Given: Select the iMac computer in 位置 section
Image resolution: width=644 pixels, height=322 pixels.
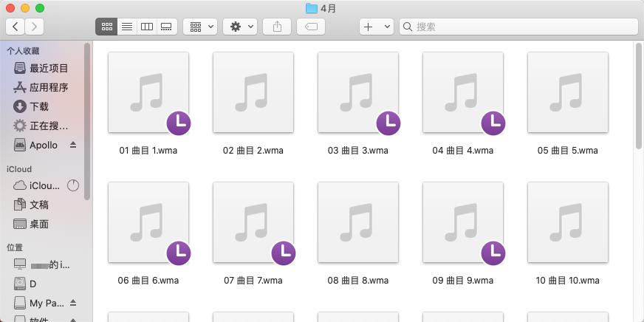Looking at the screenshot, I should click(x=41, y=264).
